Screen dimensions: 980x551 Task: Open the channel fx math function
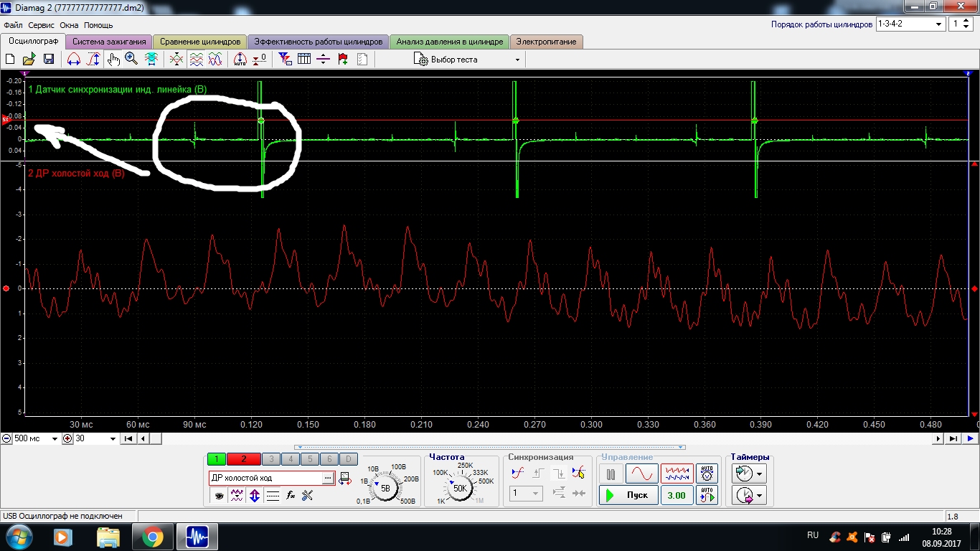click(291, 495)
